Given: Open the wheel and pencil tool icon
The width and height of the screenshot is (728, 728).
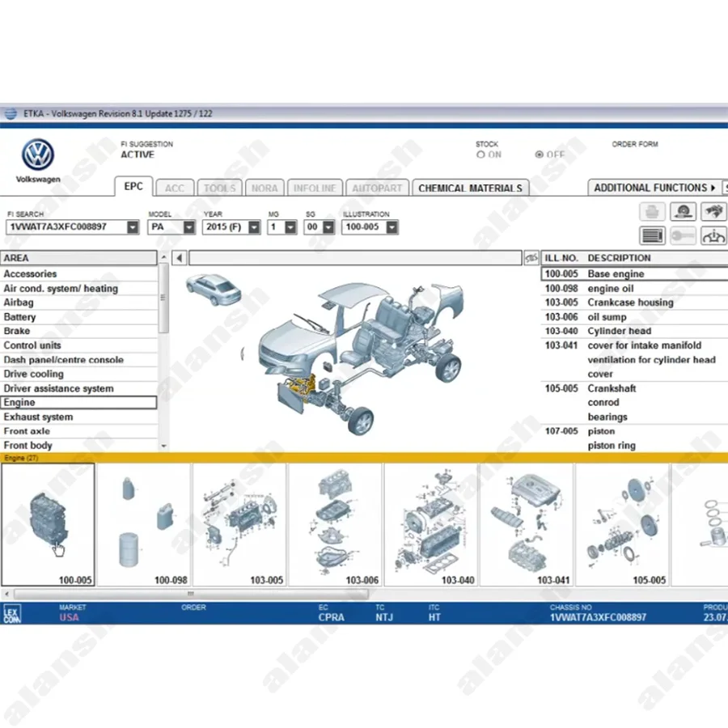Looking at the screenshot, I should click(x=683, y=212).
